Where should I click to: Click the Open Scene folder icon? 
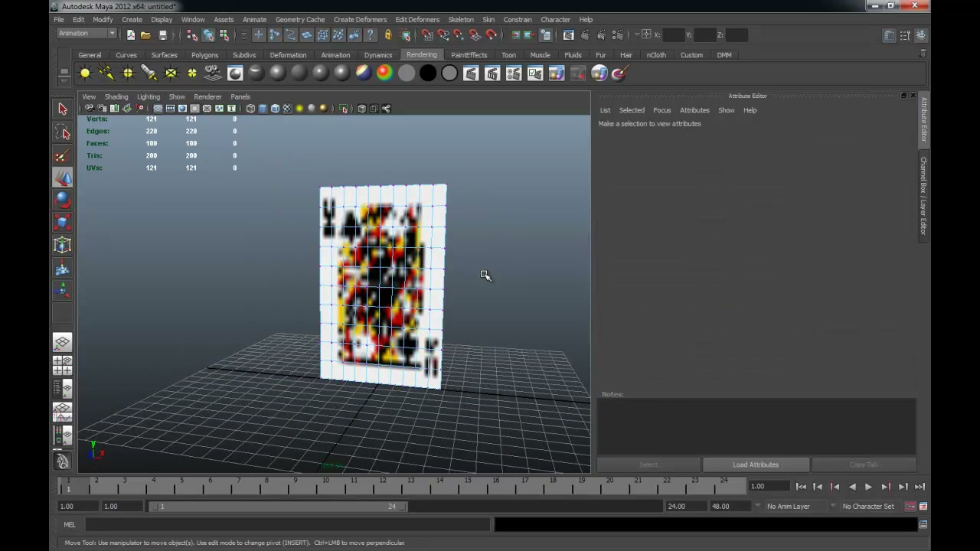[x=145, y=34]
